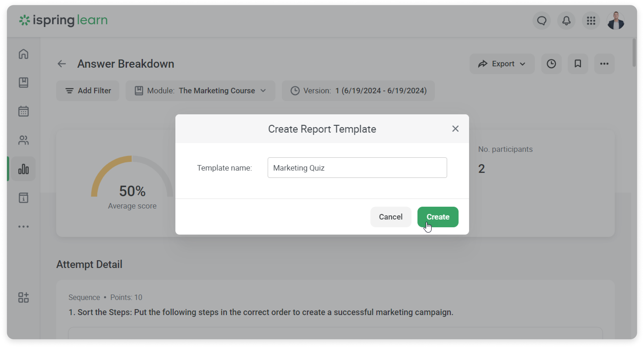Screen dimensions: 644x348
Task: Cancel the Create Report Template dialog
Action: [x=391, y=217]
